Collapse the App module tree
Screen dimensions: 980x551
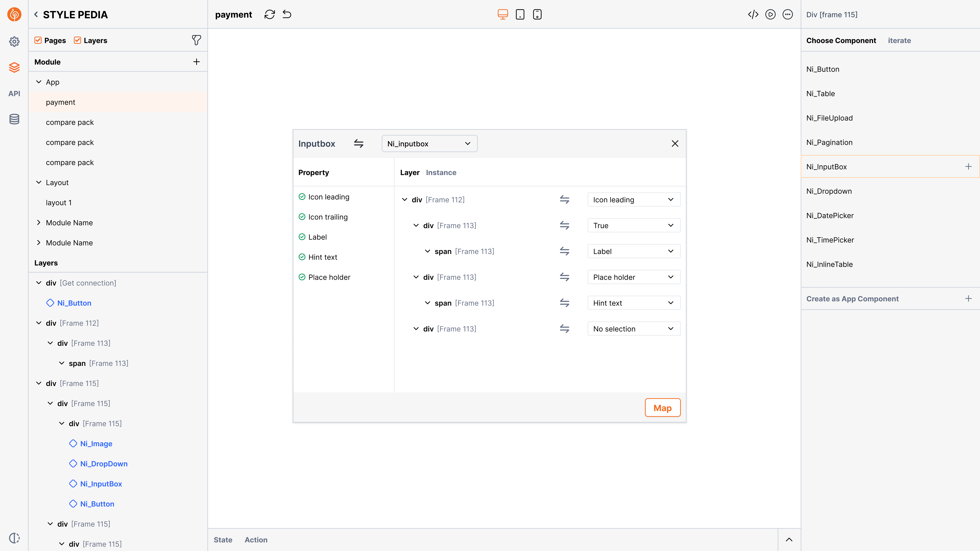click(39, 82)
